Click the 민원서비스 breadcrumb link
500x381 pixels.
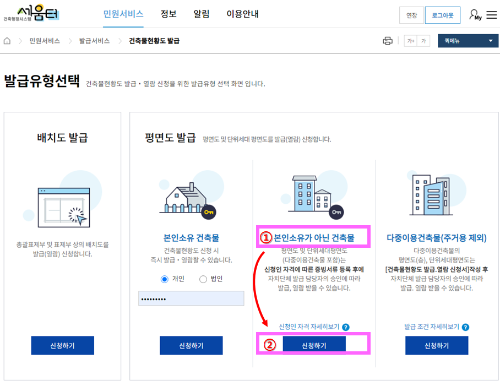click(44, 41)
